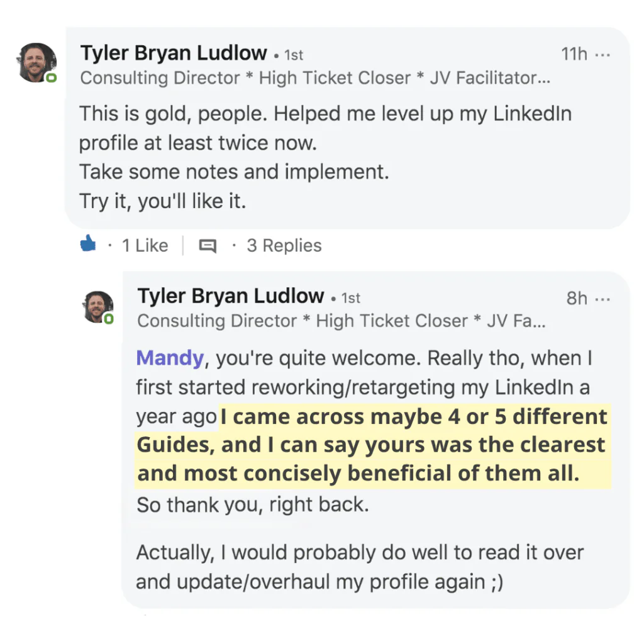Open Tyler Bryan Ludlow name on top comment

pos(174,53)
